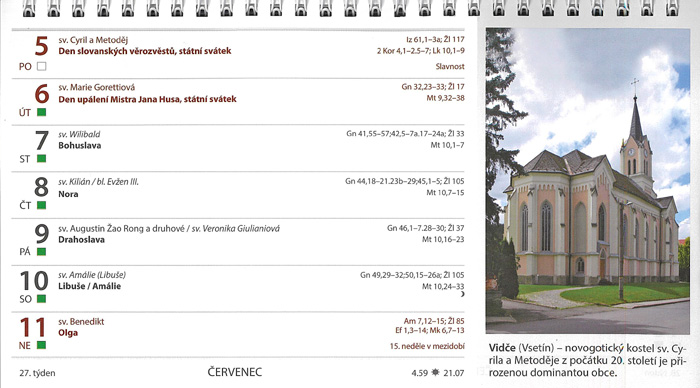Image resolution: width=700 pixels, height=388 pixels.
Task: Click the 27. týden week label
Action: (37, 373)
